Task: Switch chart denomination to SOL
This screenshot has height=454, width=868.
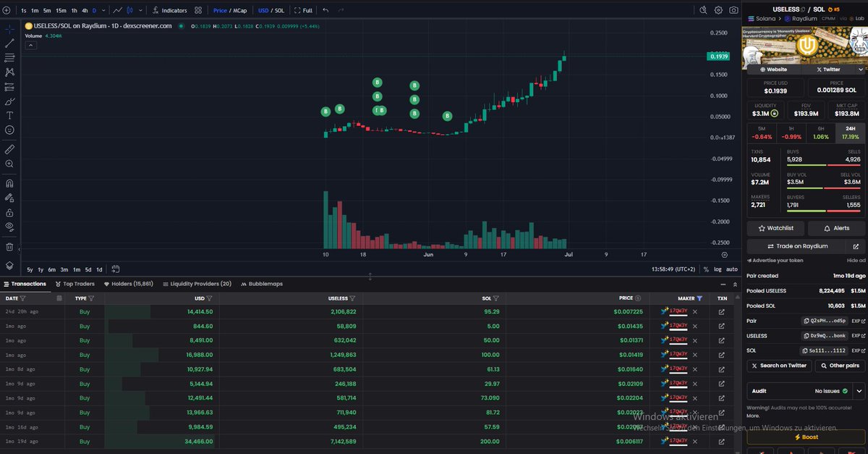Action: (279, 10)
